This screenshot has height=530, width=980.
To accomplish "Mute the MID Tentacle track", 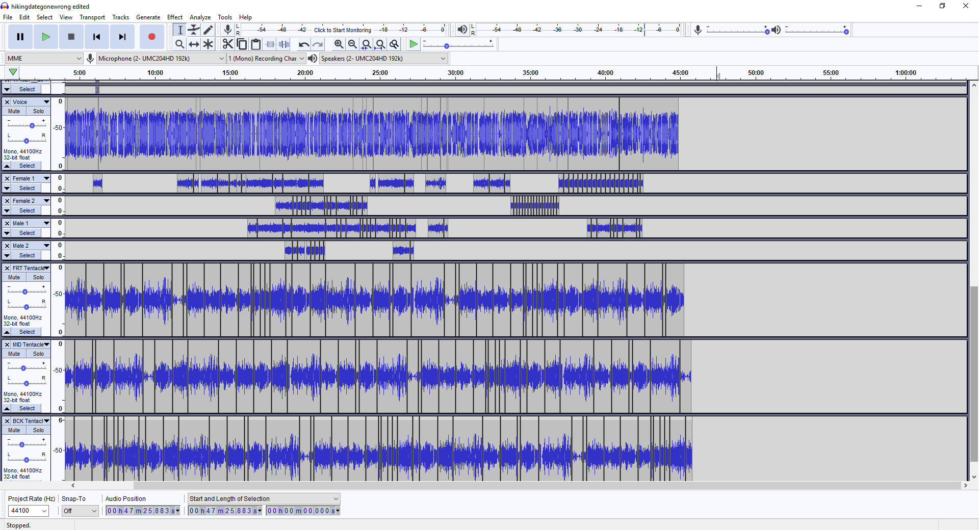I will point(14,354).
